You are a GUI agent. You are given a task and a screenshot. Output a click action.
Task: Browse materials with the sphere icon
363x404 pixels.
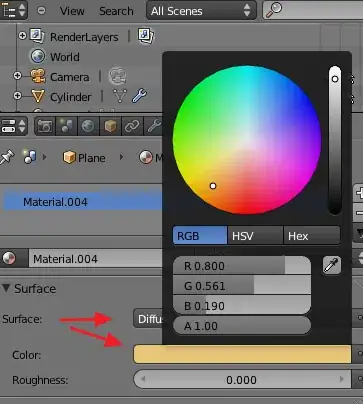pos(14,258)
